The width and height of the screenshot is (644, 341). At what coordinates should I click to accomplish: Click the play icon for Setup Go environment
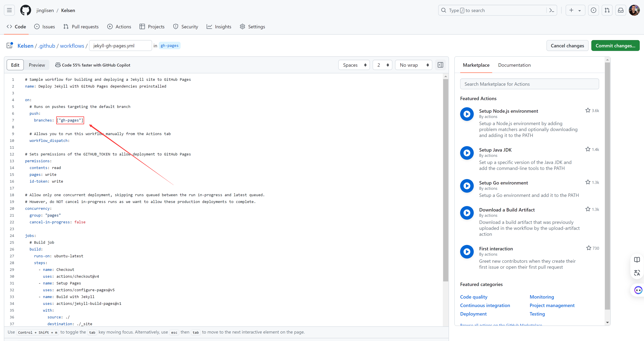tap(467, 186)
